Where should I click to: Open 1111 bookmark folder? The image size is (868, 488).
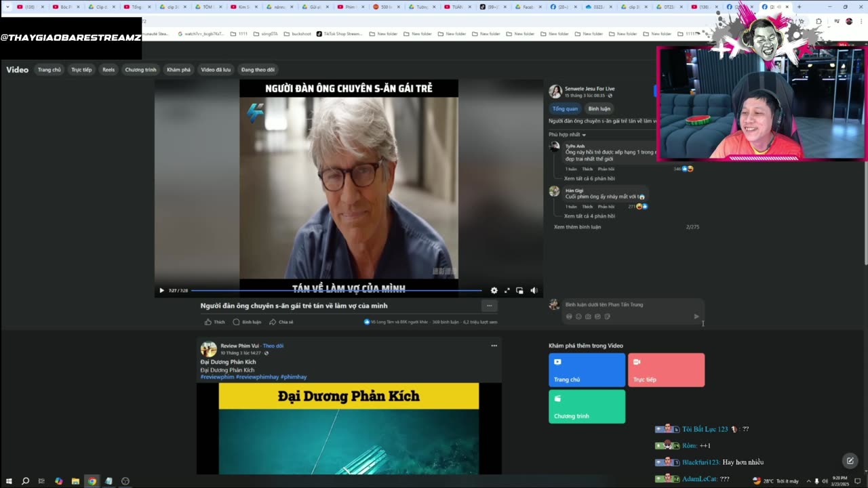239,34
